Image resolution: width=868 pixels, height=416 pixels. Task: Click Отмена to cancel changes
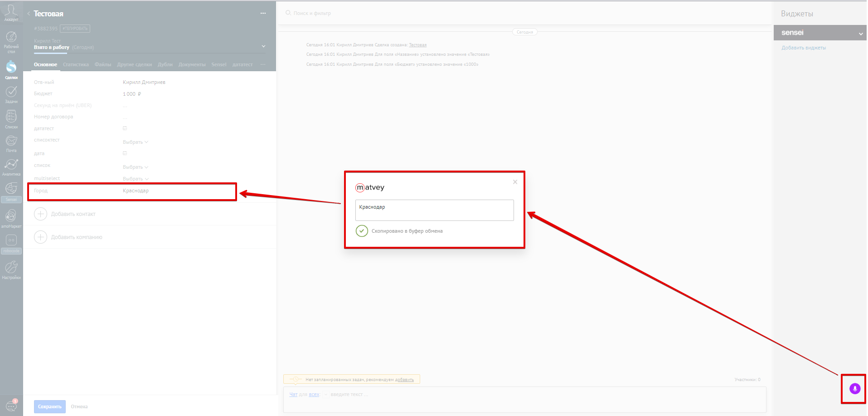79,406
